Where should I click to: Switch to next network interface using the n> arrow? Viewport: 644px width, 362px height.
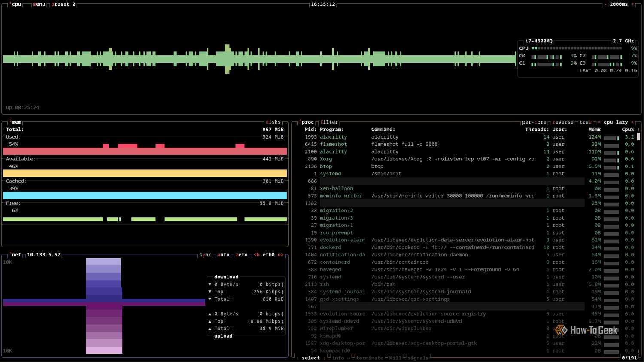(280, 255)
